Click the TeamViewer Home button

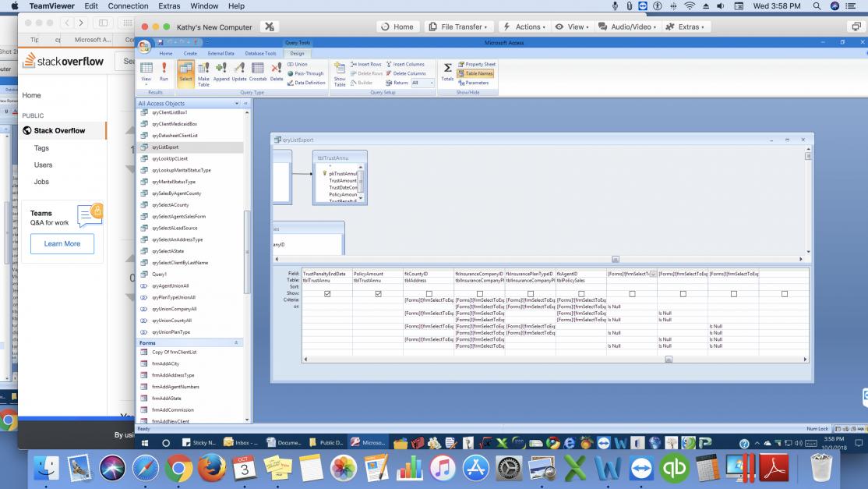tap(397, 27)
